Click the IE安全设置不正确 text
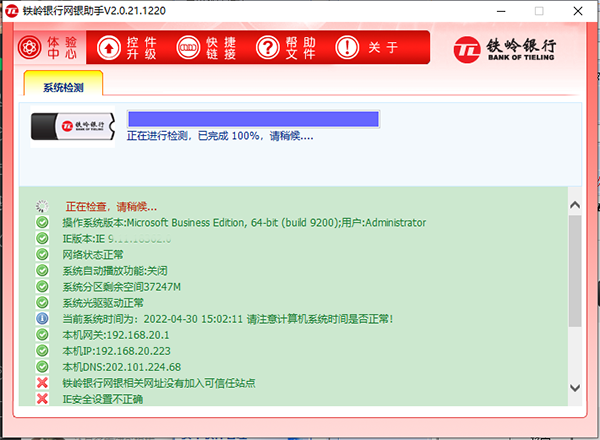Image resolution: width=600 pixels, height=440 pixels. [103, 399]
